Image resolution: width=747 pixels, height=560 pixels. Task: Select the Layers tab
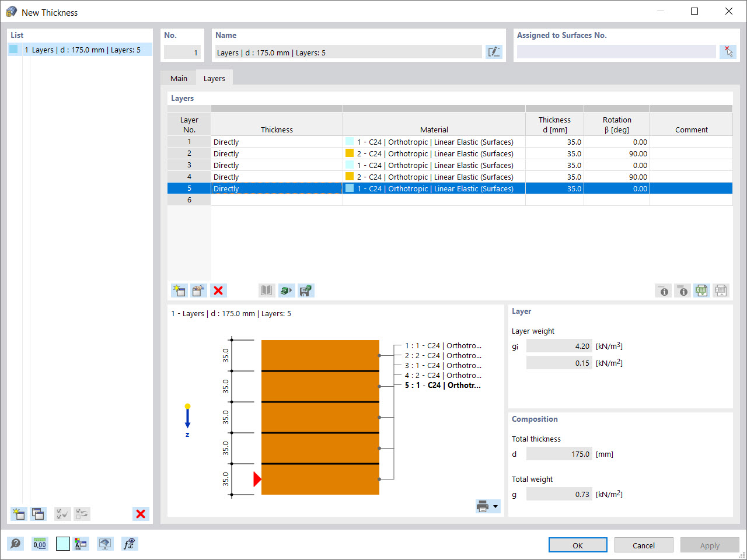pyautogui.click(x=214, y=78)
